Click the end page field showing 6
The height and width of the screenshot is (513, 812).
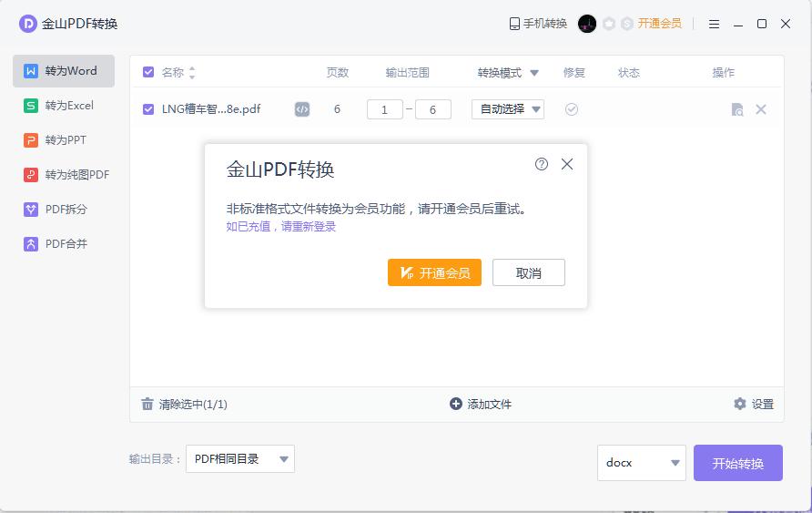coord(433,109)
